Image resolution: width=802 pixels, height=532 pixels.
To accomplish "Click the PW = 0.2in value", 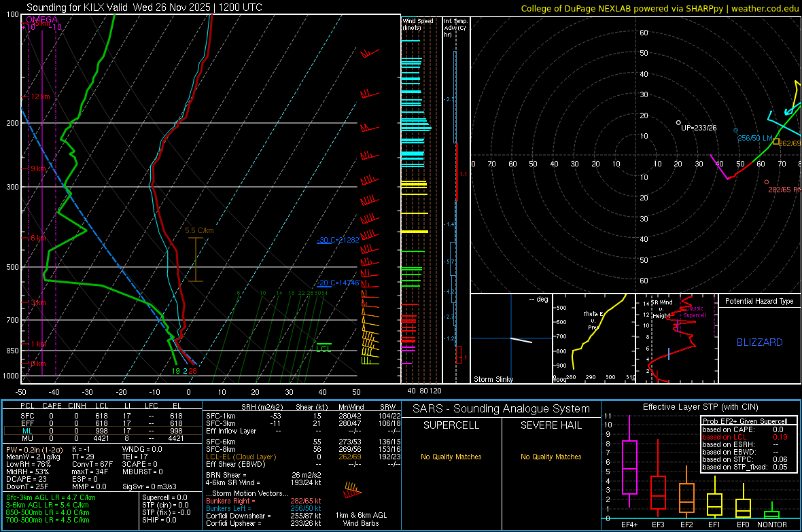I will [x=35, y=450].
